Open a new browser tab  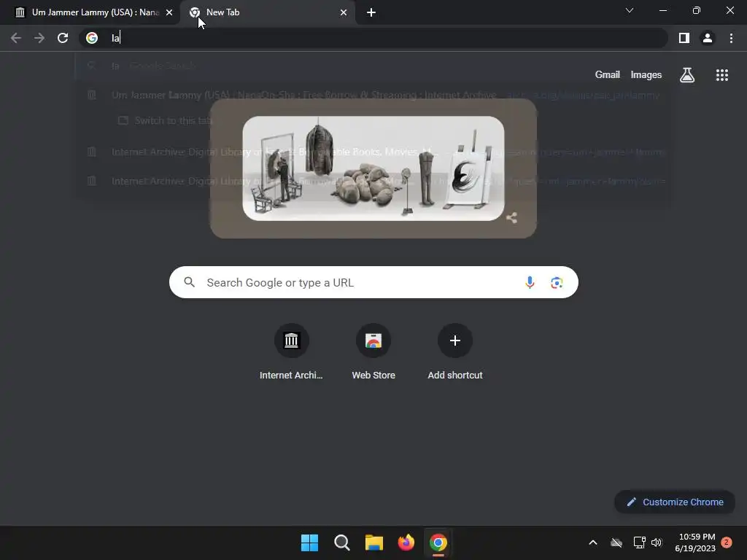pyautogui.click(x=371, y=12)
